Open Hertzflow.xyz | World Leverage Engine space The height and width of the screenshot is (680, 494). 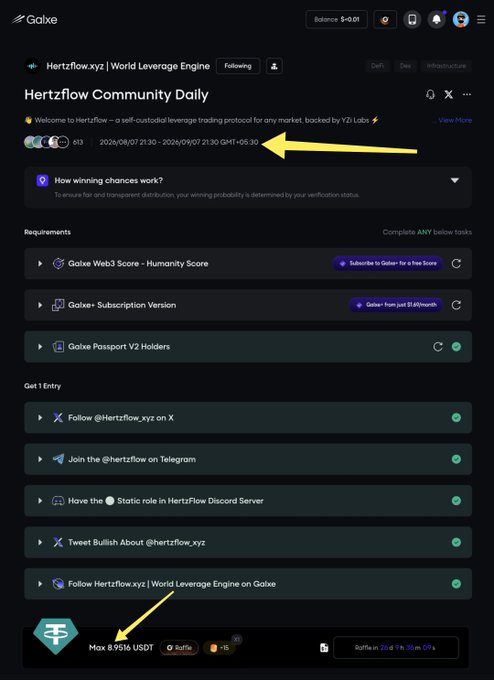128,66
